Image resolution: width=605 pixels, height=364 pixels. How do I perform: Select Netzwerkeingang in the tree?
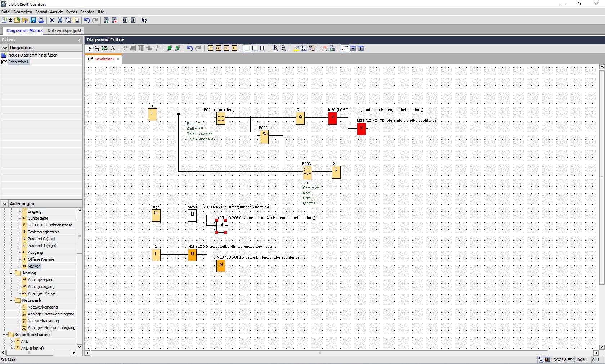[x=42, y=307]
